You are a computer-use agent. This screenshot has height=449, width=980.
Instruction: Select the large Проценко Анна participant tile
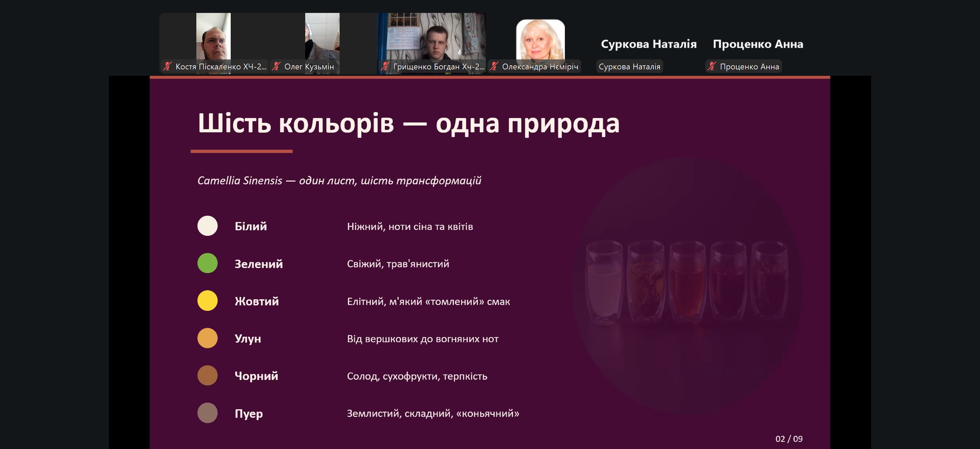coord(758,44)
